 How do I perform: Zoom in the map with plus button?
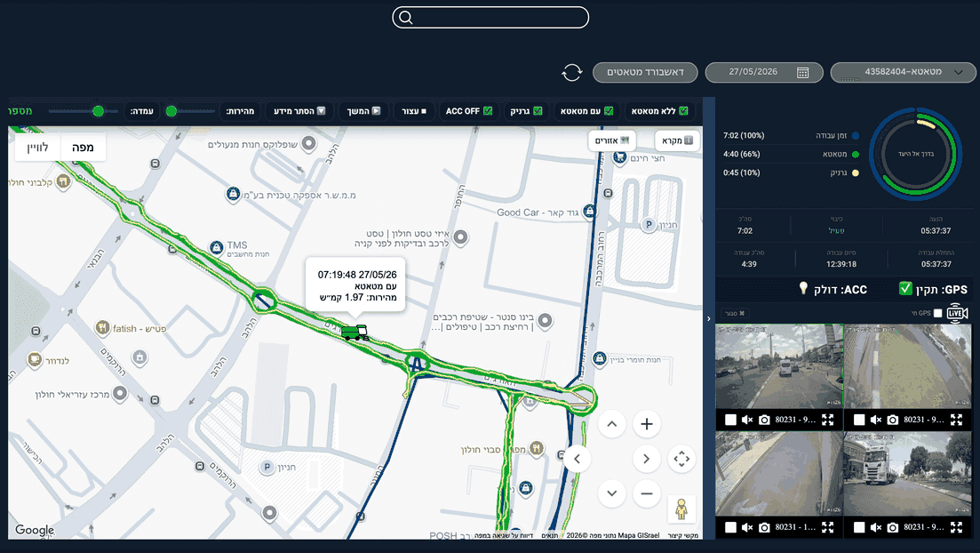[x=646, y=424]
